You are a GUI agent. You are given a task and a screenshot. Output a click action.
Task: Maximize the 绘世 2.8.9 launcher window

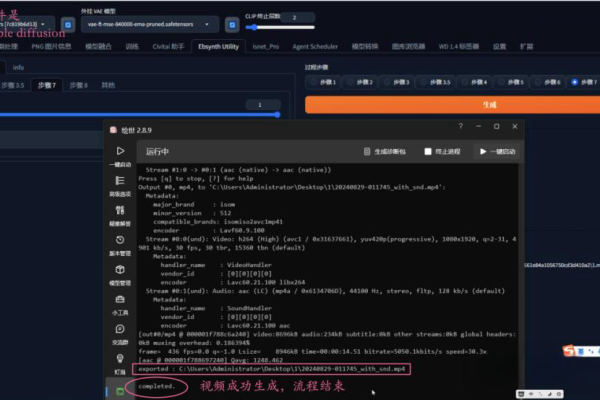496,126
